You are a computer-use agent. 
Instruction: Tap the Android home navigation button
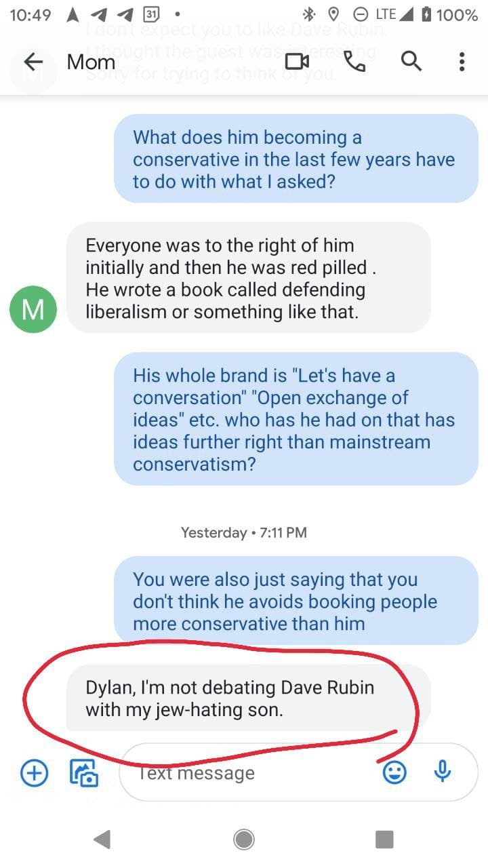pos(244,840)
